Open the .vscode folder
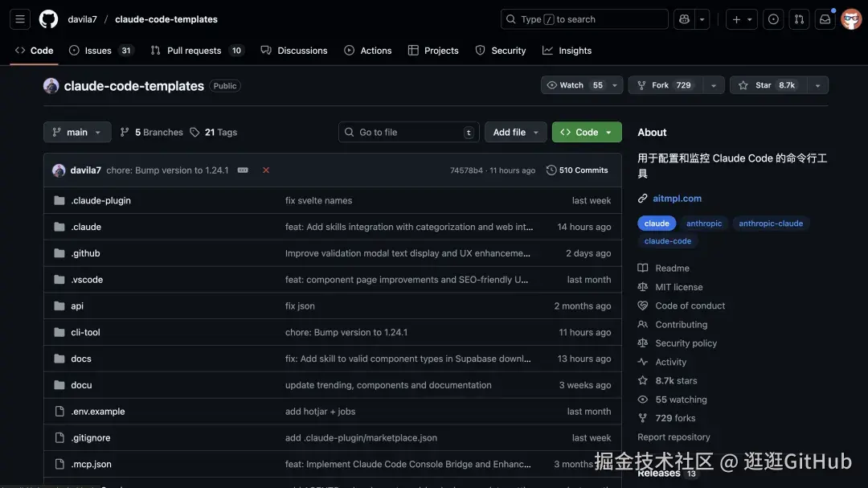The image size is (868, 488). [x=87, y=280]
